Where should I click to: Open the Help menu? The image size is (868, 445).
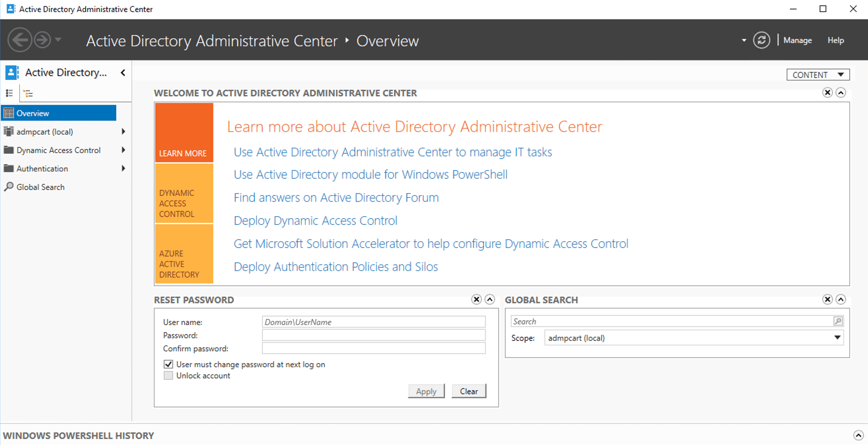(x=836, y=40)
